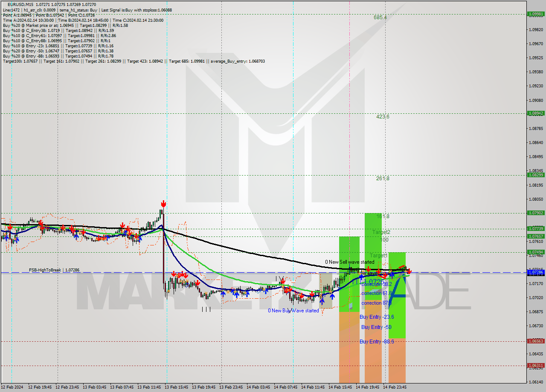Click the green 1.07657 price tag on the axis
This screenshot has height=392, width=546.
pos(536,236)
